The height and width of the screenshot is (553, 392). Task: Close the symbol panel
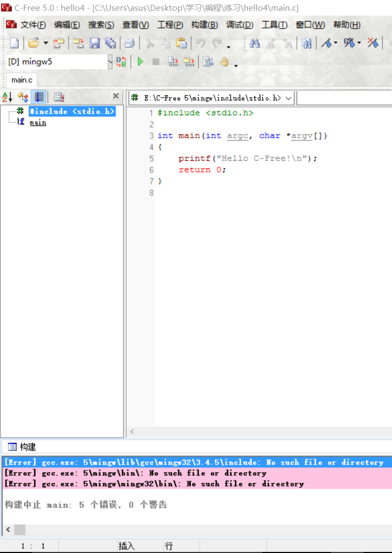pos(115,96)
